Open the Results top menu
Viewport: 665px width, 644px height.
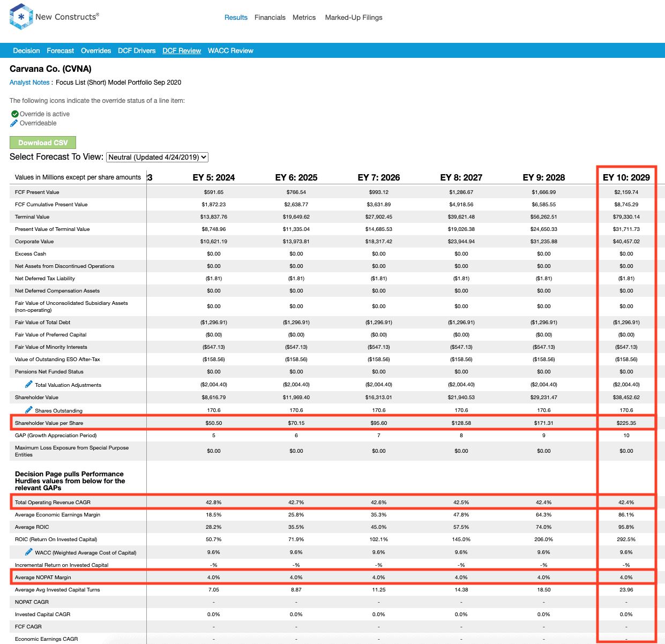(236, 18)
